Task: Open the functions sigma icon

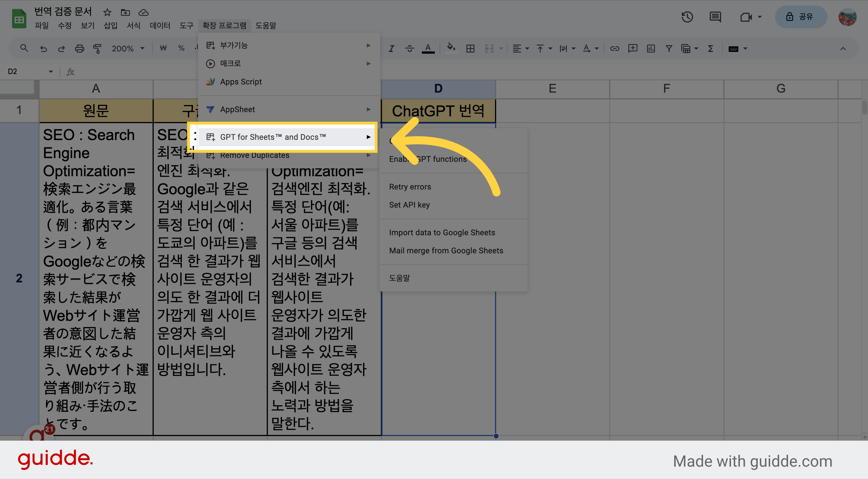Action: pyautogui.click(x=711, y=49)
